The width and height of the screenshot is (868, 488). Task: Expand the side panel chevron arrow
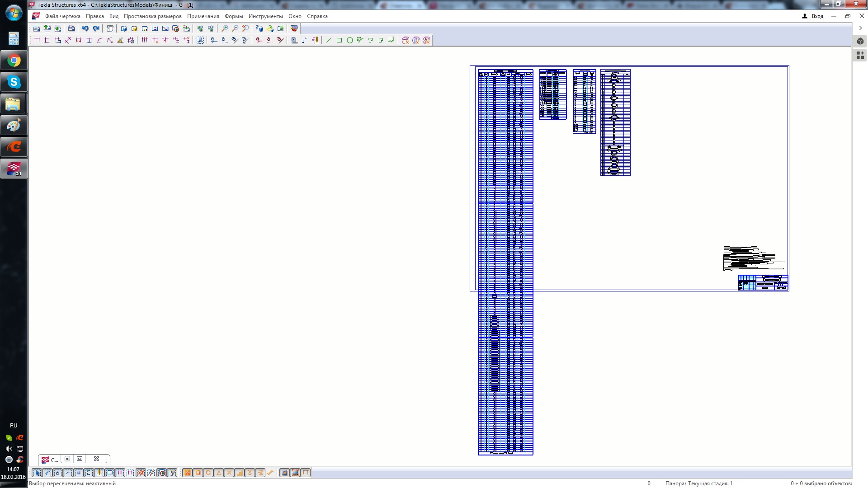[860, 28]
